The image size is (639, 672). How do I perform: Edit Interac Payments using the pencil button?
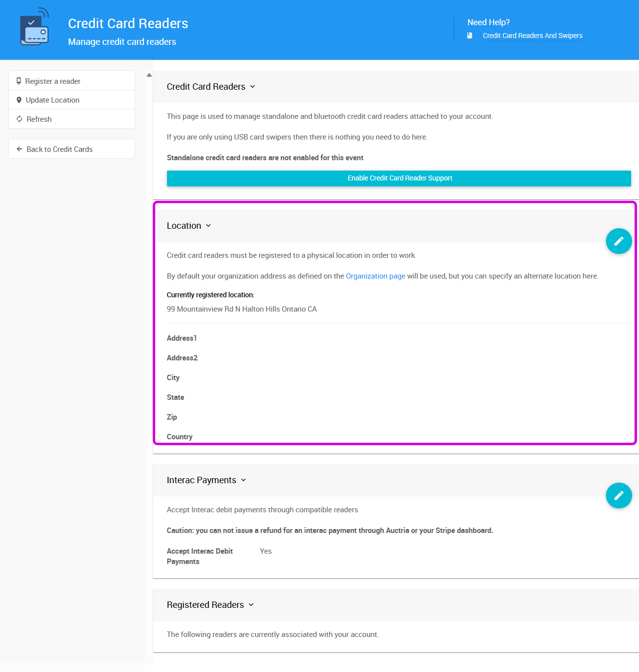(618, 495)
